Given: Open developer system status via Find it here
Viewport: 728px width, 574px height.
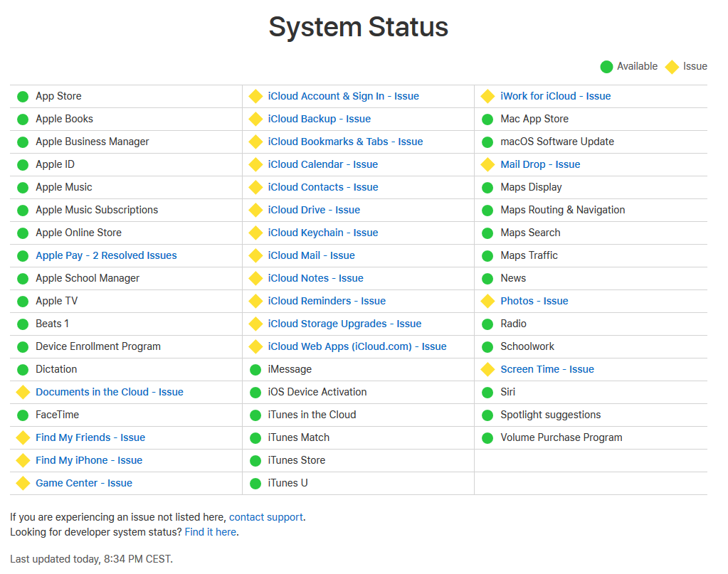Looking at the screenshot, I should 211,532.
